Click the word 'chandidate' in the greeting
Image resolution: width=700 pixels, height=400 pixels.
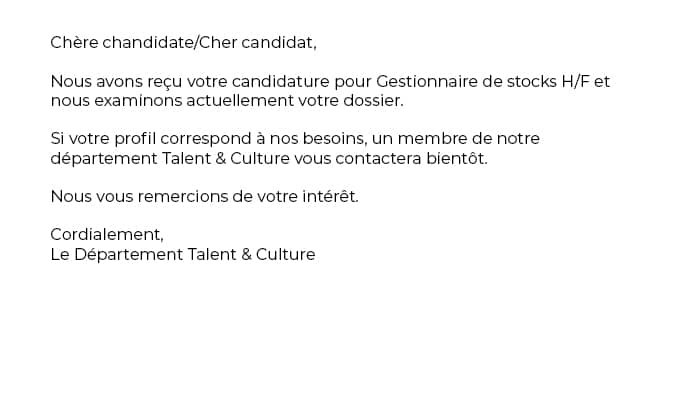click(148, 43)
